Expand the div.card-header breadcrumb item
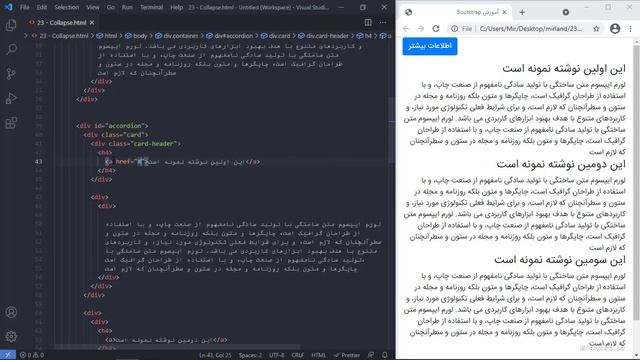 tap(323, 36)
